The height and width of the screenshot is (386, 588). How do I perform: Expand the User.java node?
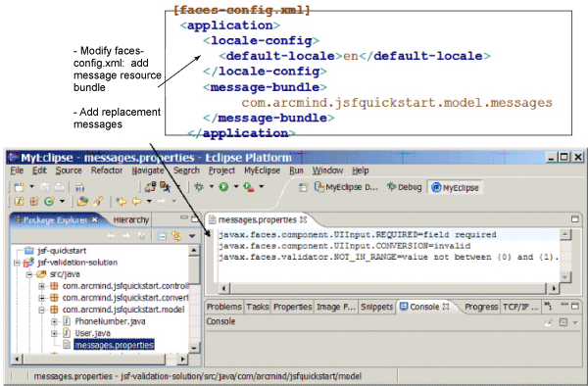54,333
